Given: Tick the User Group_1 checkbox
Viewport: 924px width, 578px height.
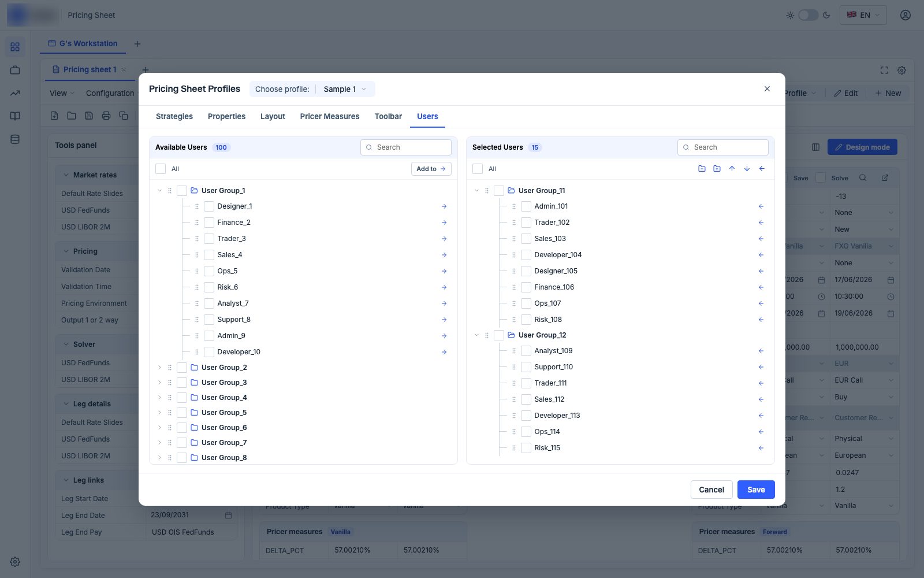Looking at the screenshot, I should pos(182,191).
